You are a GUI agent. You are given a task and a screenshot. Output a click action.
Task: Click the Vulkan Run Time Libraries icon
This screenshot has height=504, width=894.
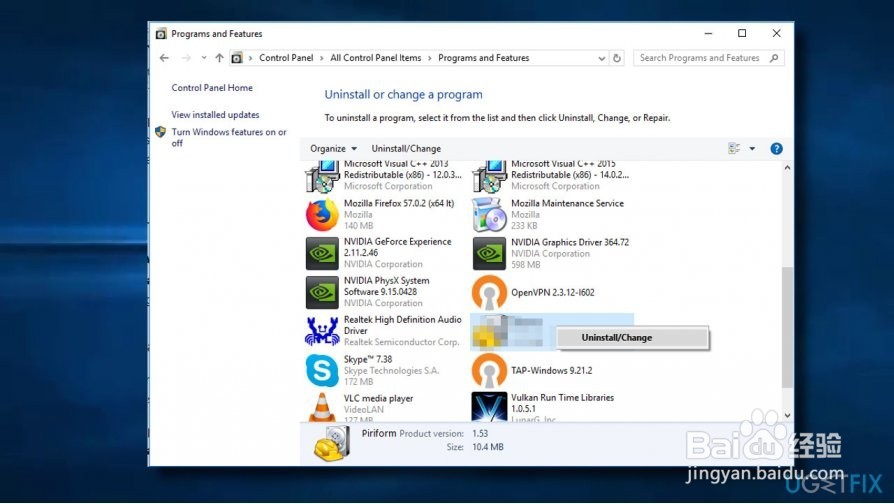tap(489, 407)
